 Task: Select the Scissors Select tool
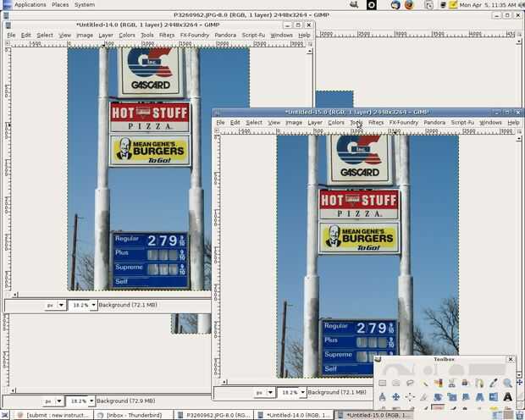(x=452, y=383)
